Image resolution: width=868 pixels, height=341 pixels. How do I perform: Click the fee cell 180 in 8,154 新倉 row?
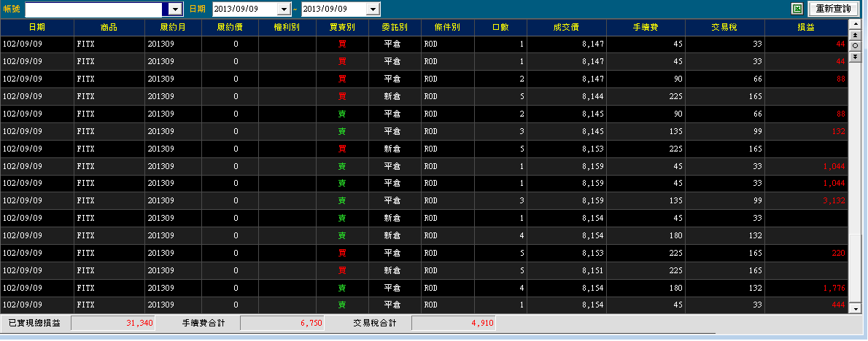click(x=646, y=235)
